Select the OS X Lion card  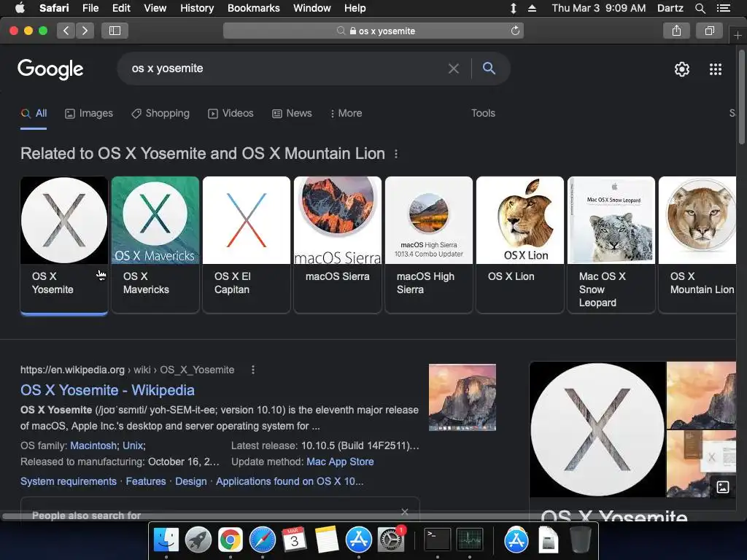pyautogui.click(x=519, y=245)
